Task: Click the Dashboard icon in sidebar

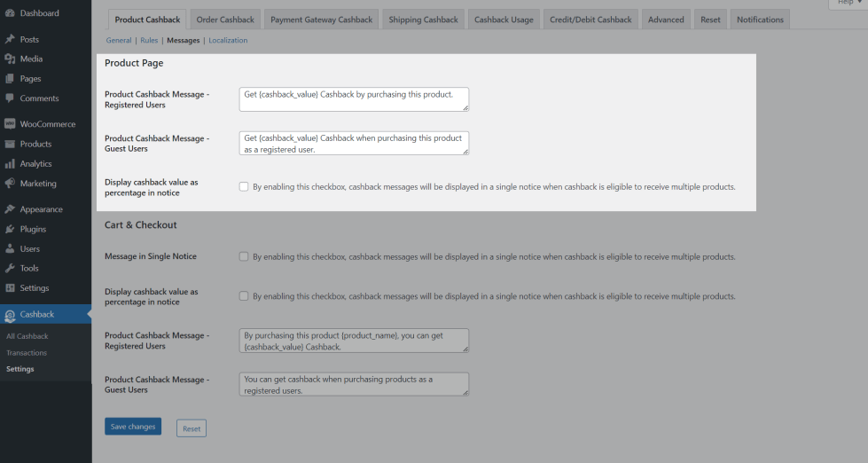Action: pyautogui.click(x=10, y=13)
